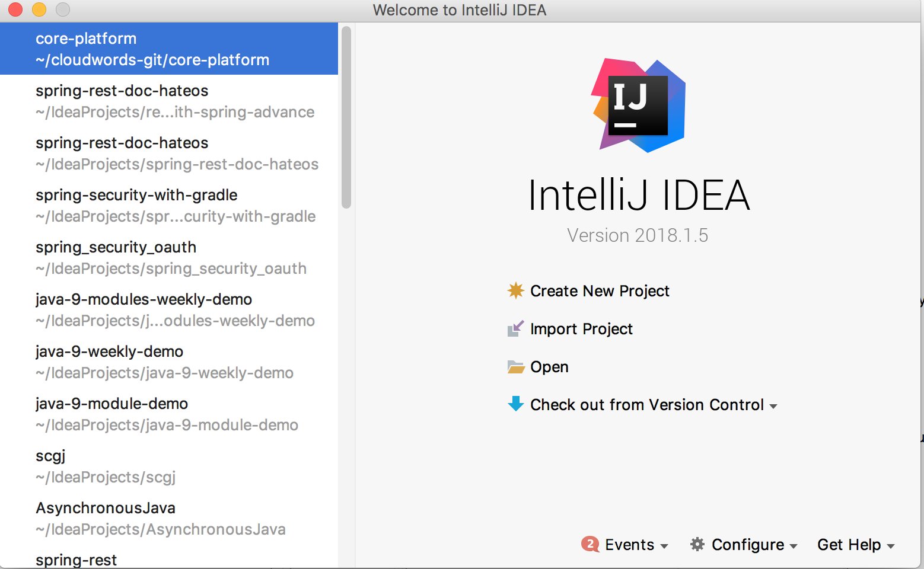Screen dimensions: 924x569
Task: Check out from Version Control
Action: (x=647, y=405)
